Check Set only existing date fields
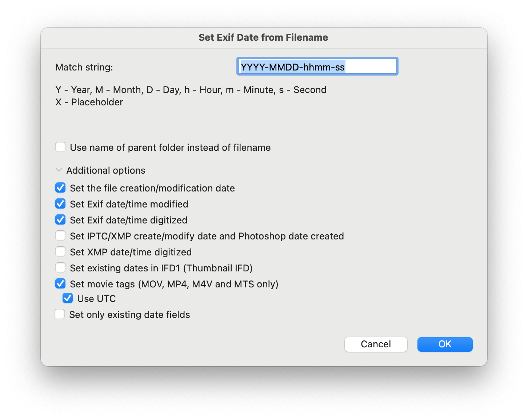528x420 pixels. pyautogui.click(x=60, y=314)
